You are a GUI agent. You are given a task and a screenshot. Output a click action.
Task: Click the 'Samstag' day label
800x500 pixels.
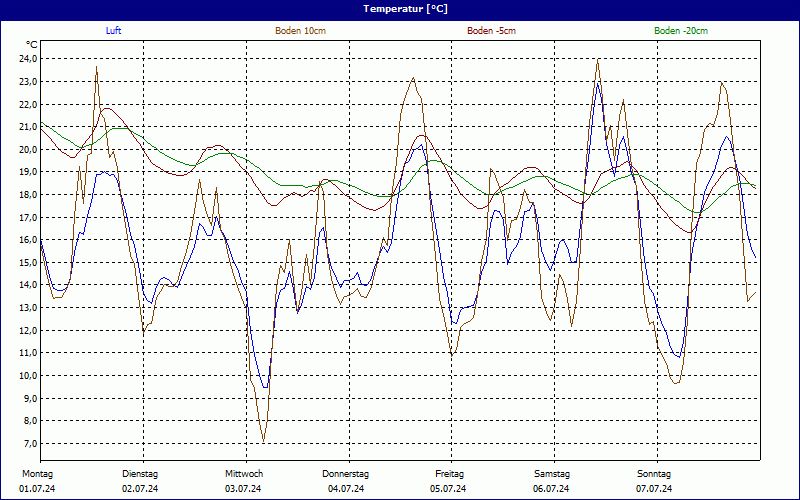click(552, 474)
